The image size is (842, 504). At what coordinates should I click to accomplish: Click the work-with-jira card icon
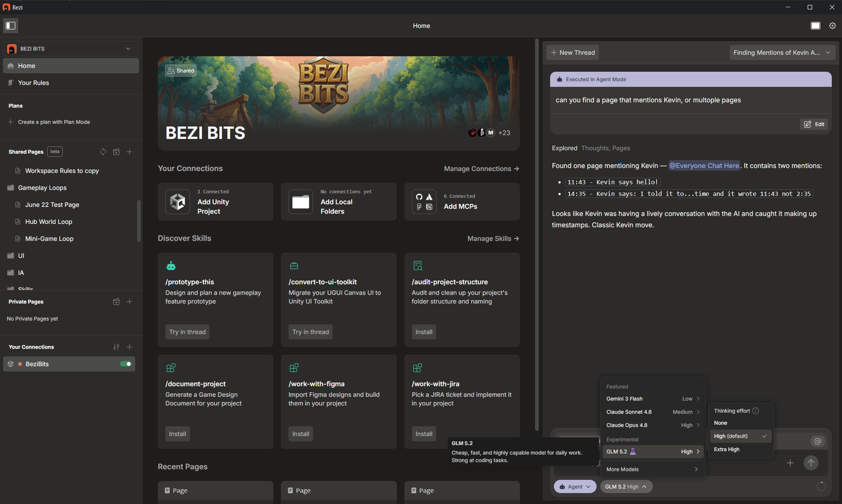(x=418, y=368)
